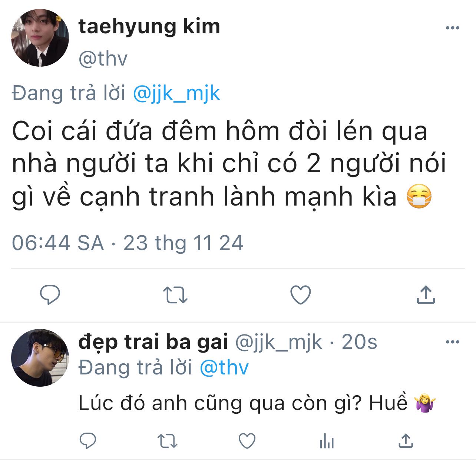Reply to taehyung kim's tweet
The image size is (476, 460).
50,295
